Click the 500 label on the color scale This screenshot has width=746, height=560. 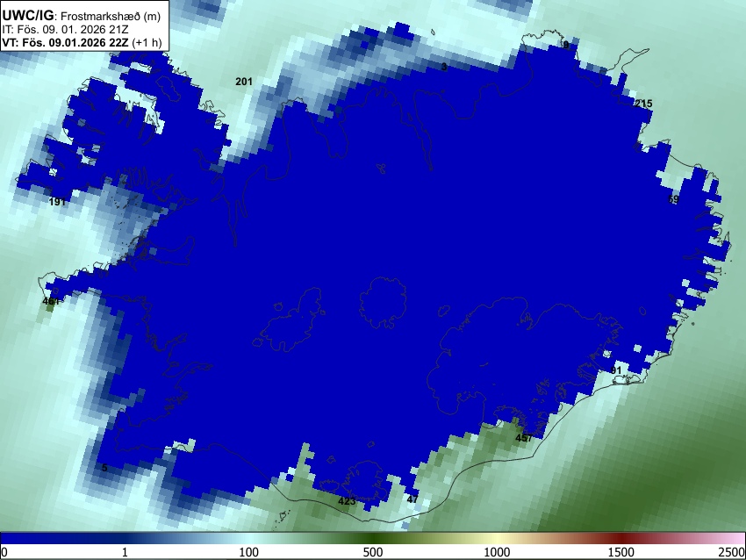(x=372, y=552)
